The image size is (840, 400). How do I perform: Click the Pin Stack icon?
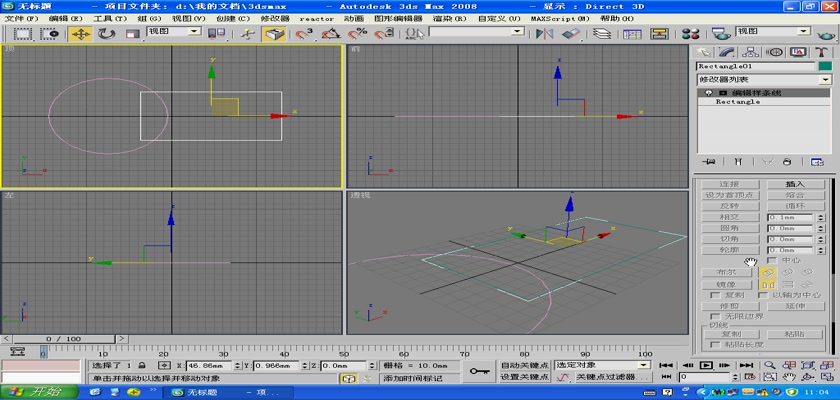tap(711, 161)
